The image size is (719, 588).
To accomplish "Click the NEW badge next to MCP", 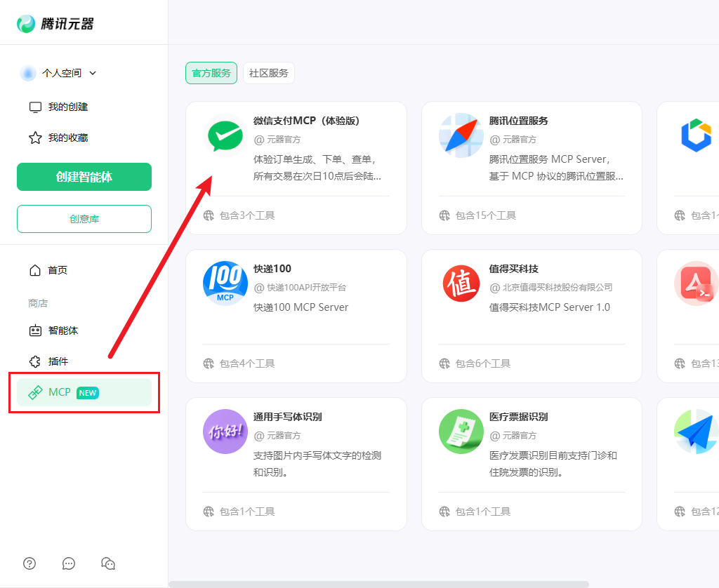I will tap(88, 393).
